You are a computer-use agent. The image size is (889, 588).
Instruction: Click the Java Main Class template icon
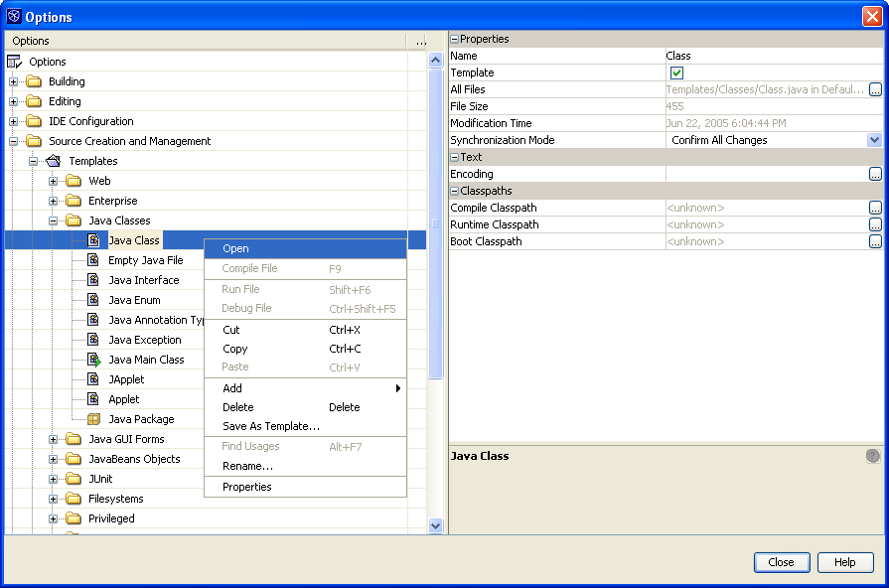point(93,360)
